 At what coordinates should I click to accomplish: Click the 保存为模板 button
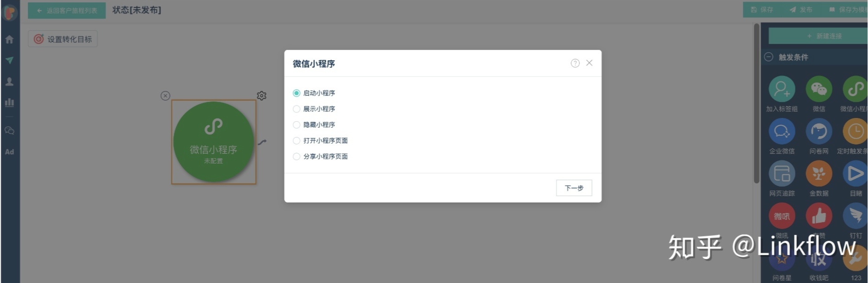click(848, 10)
